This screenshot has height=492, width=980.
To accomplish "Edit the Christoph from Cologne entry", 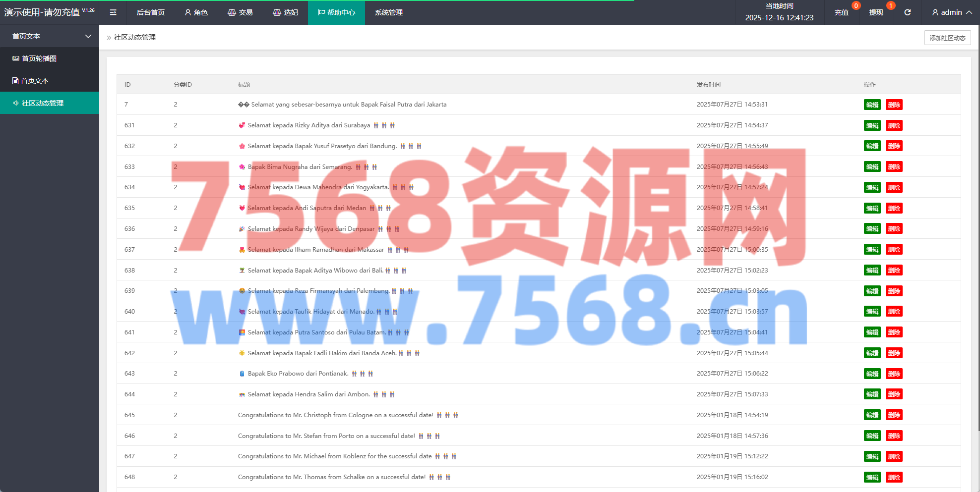I will [x=872, y=415].
